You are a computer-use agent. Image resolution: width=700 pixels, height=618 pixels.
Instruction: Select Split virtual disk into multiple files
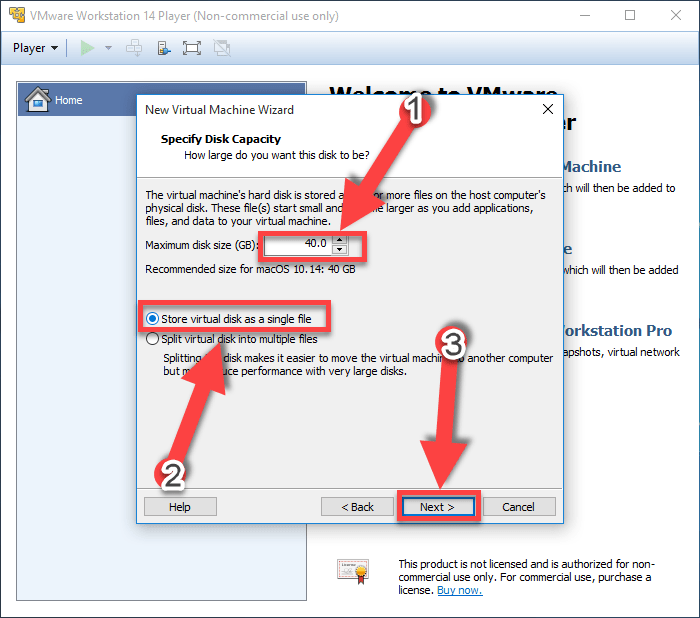(153, 339)
